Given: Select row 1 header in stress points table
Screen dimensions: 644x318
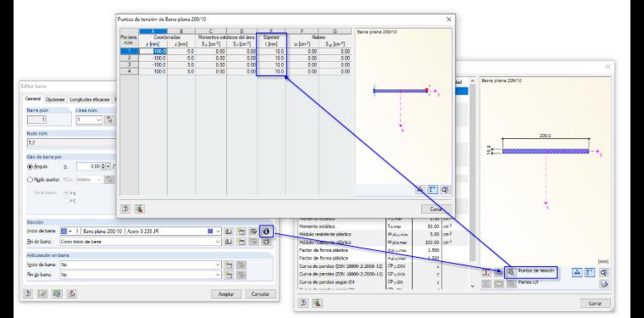Looking at the screenshot, I should (x=129, y=51).
